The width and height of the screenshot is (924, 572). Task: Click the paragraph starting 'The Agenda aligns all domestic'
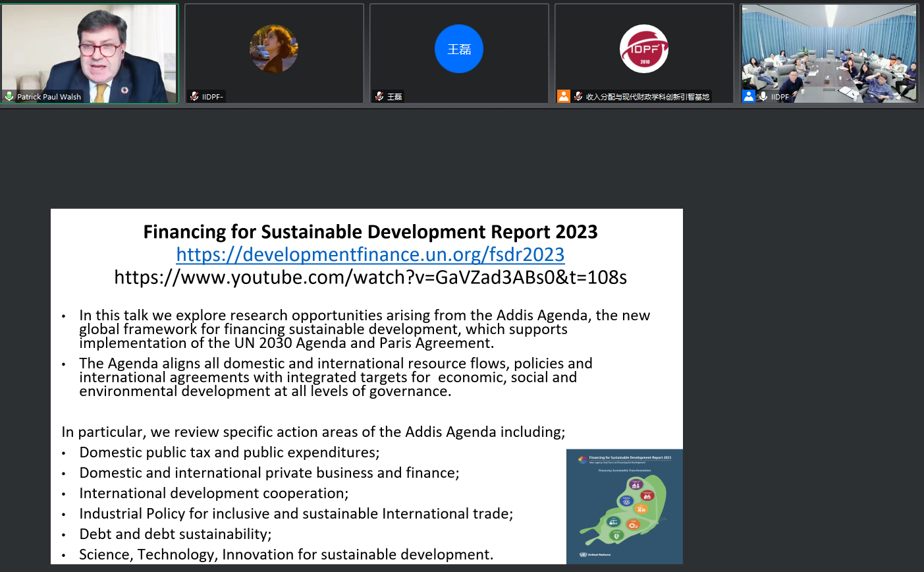336,377
